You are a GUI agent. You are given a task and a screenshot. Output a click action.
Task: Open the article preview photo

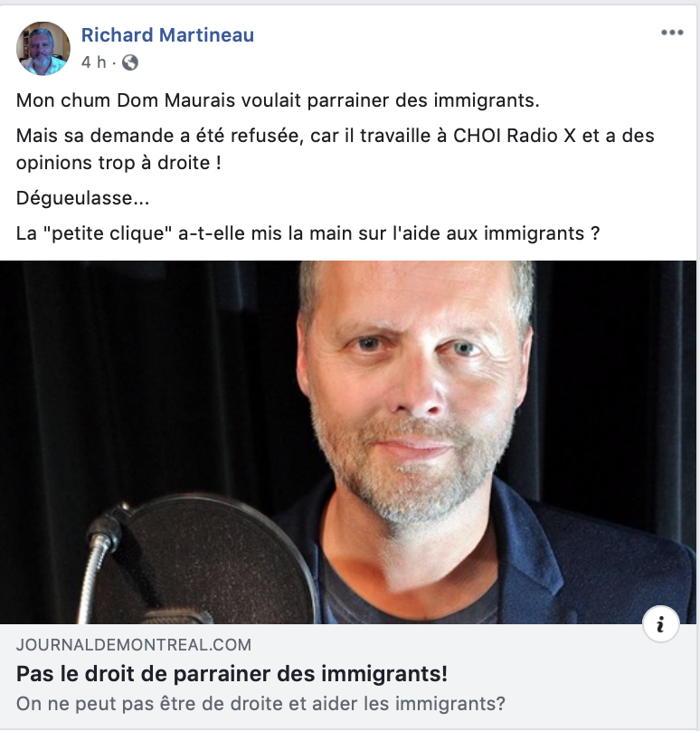click(348, 442)
